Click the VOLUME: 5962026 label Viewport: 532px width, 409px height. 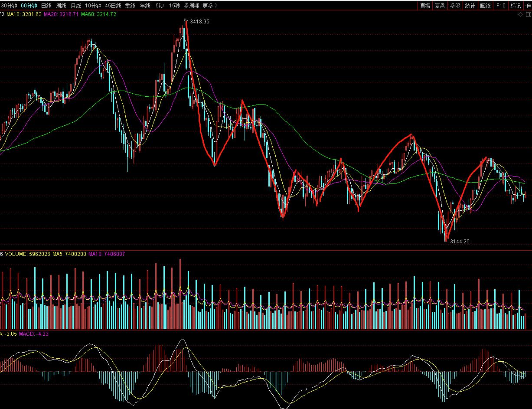pos(27,254)
